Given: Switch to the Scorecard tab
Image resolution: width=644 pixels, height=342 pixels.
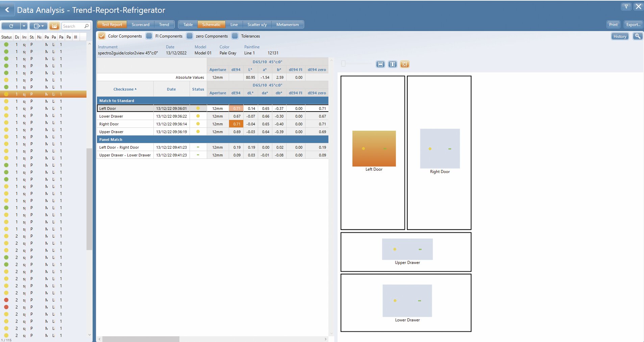Looking at the screenshot, I should pos(141,24).
